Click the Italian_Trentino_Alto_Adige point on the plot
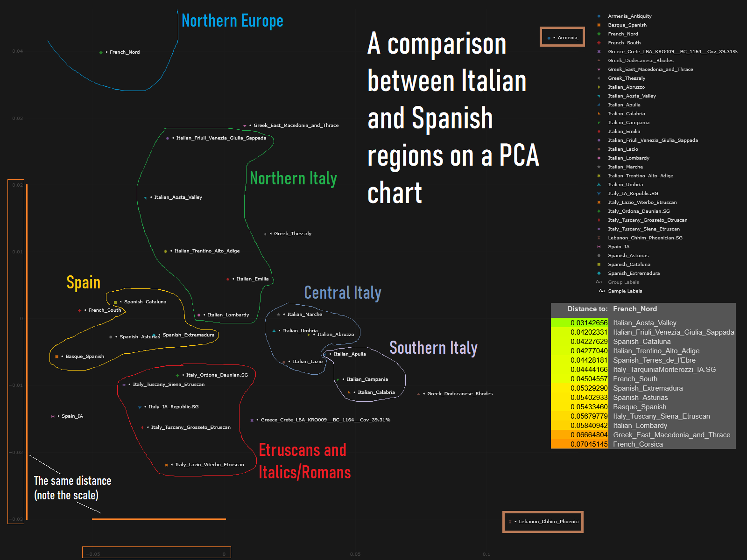 coord(165,252)
